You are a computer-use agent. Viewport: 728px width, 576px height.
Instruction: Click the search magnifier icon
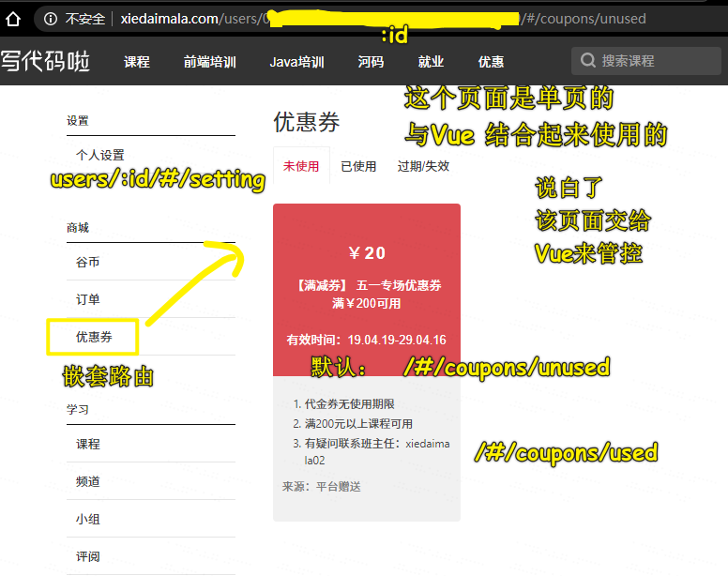tap(588, 60)
